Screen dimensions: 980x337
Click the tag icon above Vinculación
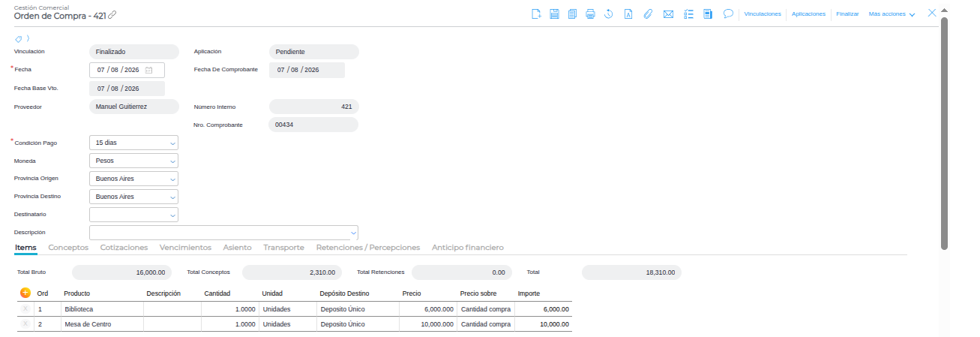coord(19,38)
